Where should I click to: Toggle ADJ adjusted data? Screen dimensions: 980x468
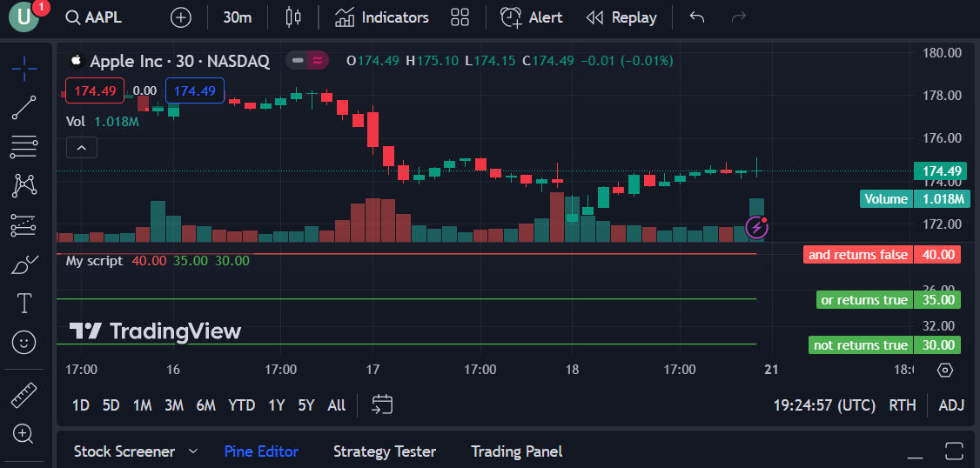(951, 404)
